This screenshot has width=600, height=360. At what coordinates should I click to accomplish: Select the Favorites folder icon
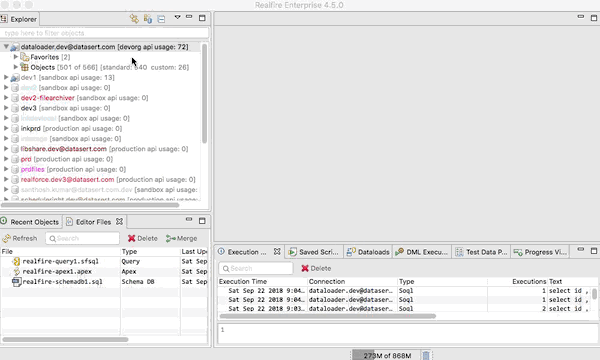pyautogui.click(x=24, y=57)
